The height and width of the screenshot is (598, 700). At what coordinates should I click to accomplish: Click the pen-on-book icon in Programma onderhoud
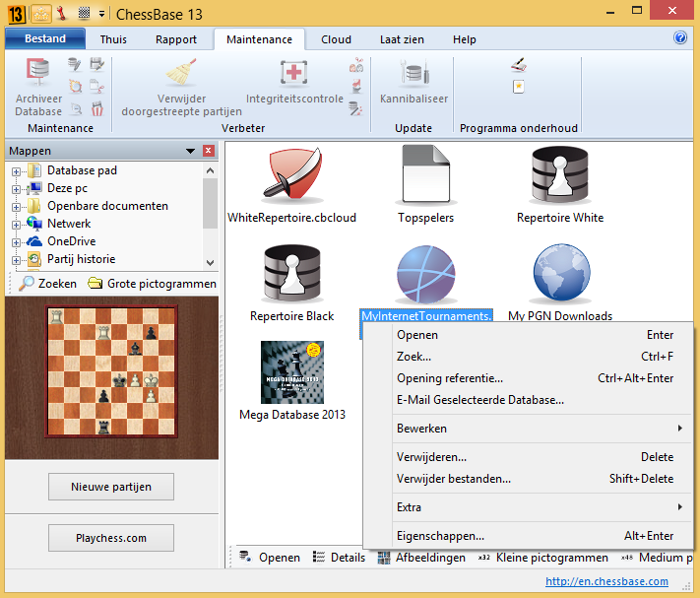coord(519,65)
